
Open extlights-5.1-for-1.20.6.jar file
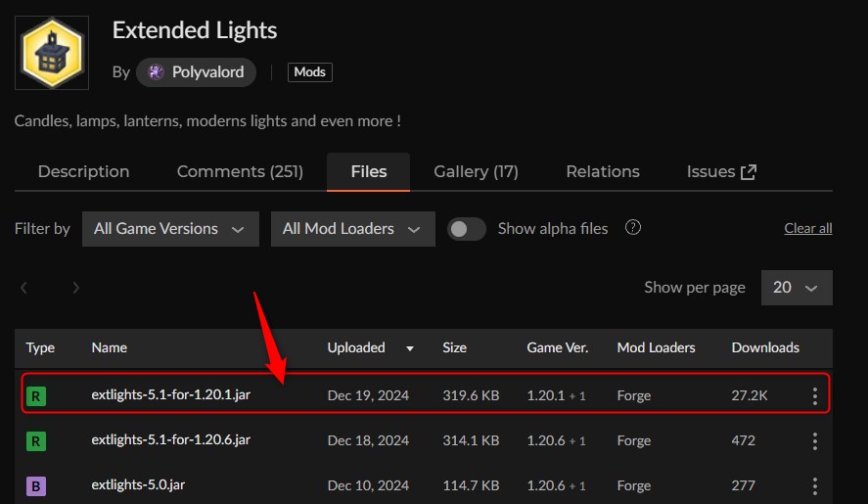point(170,439)
